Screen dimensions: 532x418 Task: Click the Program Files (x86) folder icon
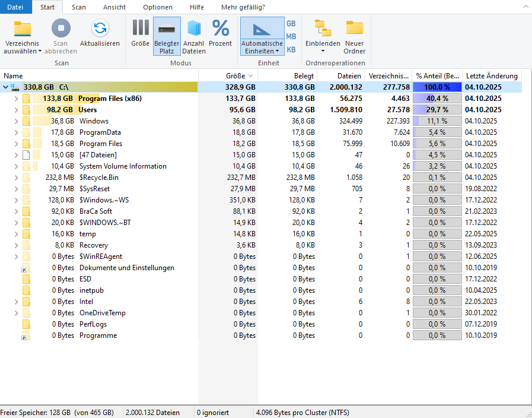click(26, 99)
